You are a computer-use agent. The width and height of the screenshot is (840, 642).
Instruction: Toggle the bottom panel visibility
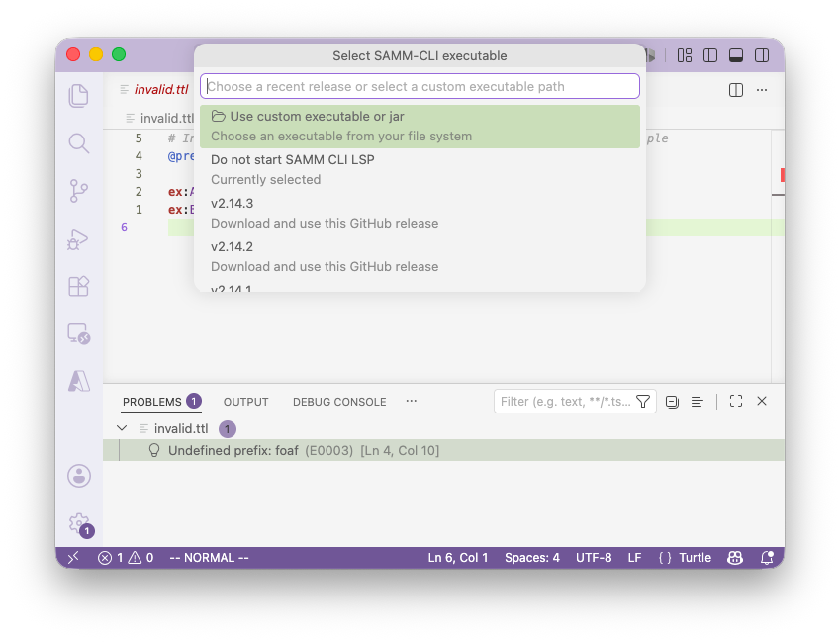pos(736,55)
